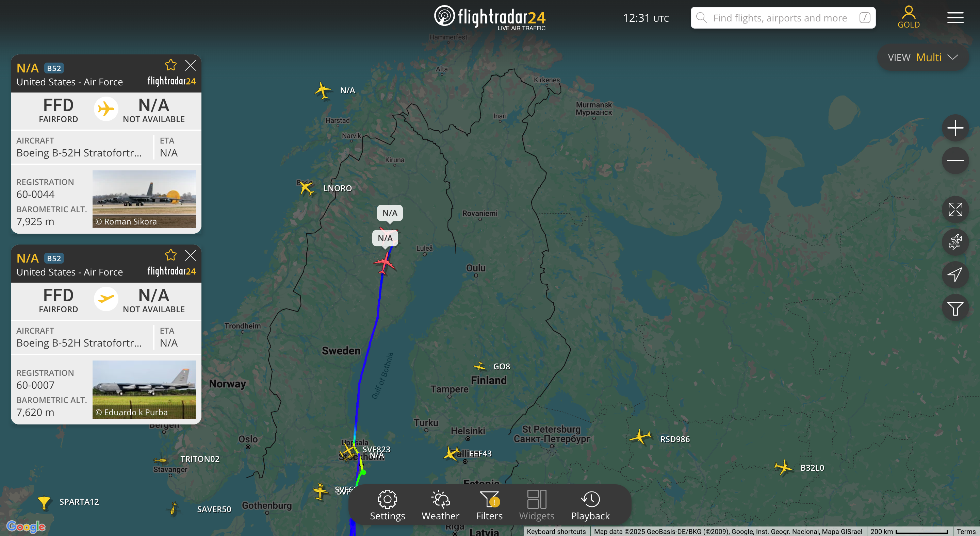The height and width of the screenshot is (536, 980).
Task: Toggle favorite star on 60-0007 flight card
Action: (x=171, y=255)
